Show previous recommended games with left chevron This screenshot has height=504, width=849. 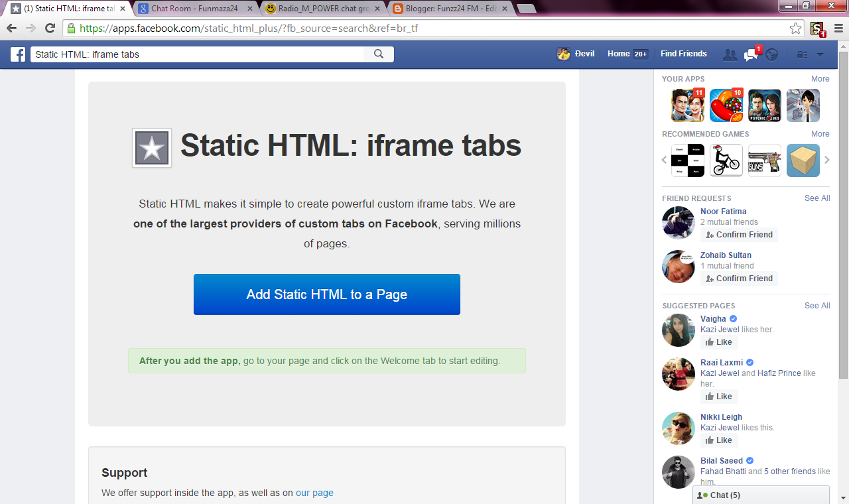pos(664,160)
